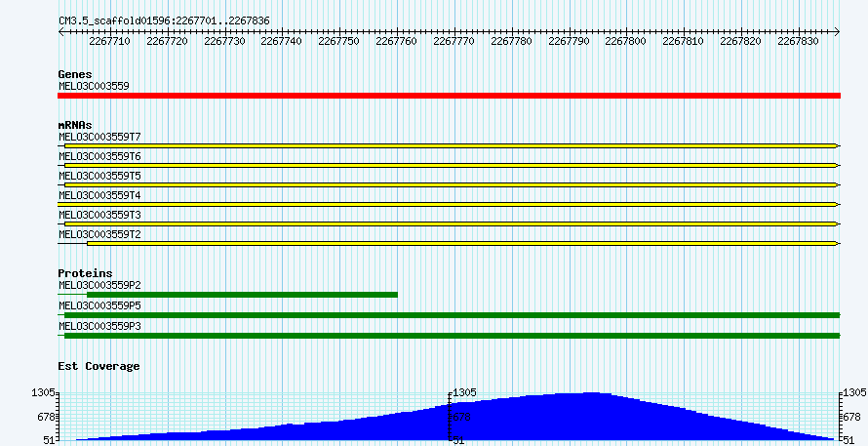Click the Proteins track title

pyautogui.click(x=85, y=273)
